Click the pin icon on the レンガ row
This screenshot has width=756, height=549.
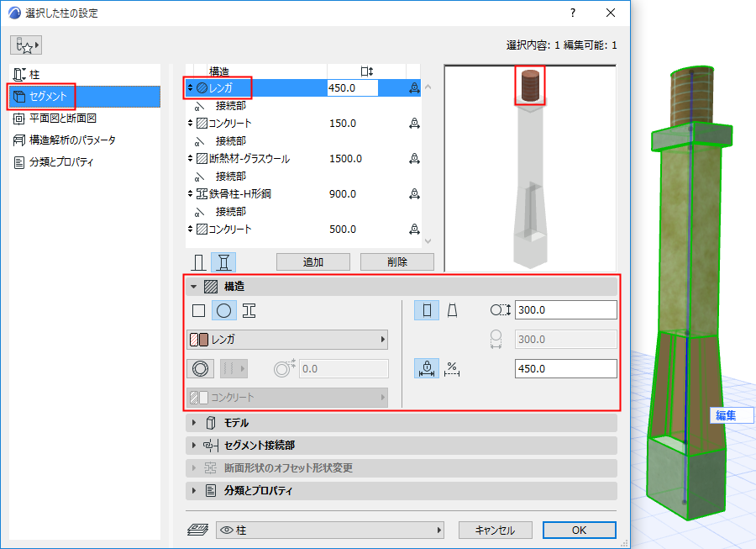(x=413, y=87)
